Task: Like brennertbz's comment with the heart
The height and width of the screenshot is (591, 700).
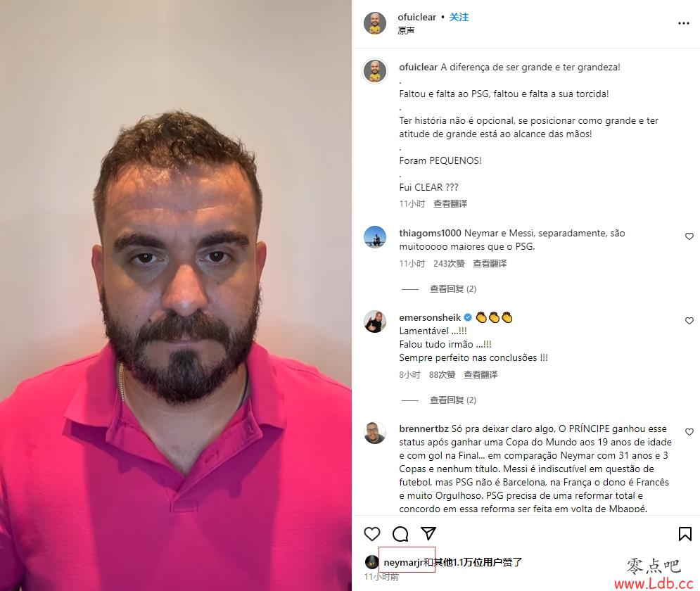Action: tap(689, 432)
